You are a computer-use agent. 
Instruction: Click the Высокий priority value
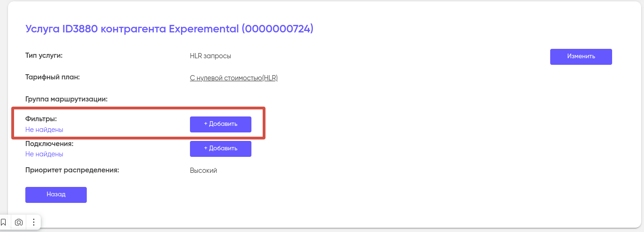click(203, 170)
